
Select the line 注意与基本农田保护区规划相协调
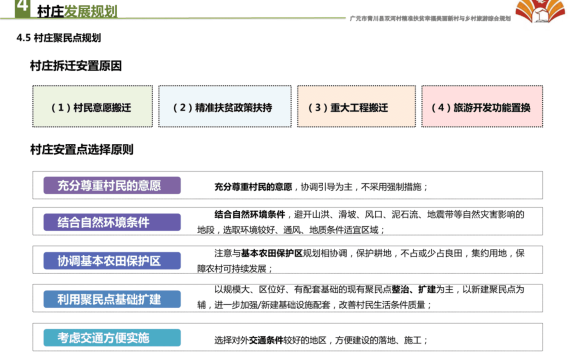369,253
